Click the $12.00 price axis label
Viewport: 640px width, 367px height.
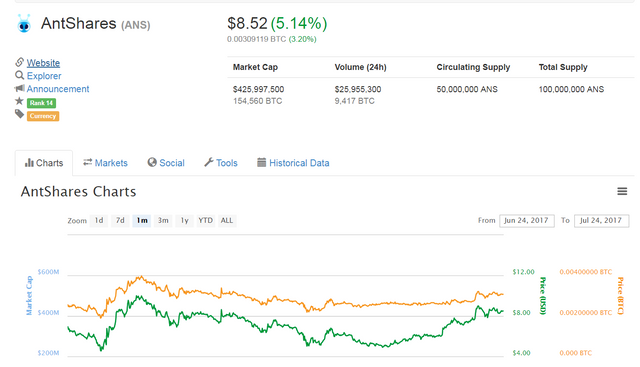click(x=523, y=272)
